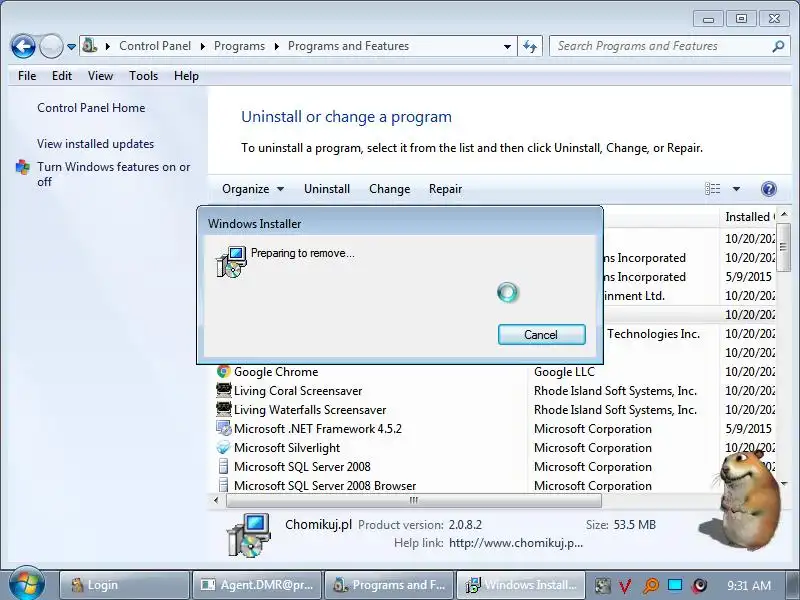Click the Installed On column header
Image resolution: width=800 pixels, height=600 pixels.
pos(749,217)
